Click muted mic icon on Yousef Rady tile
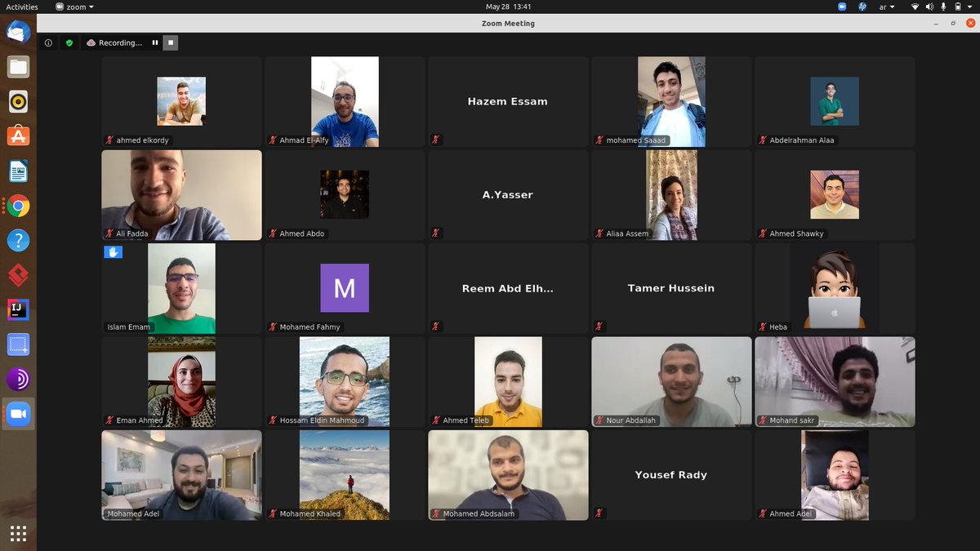980x551 pixels. pyautogui.click(x=599, y=514)
